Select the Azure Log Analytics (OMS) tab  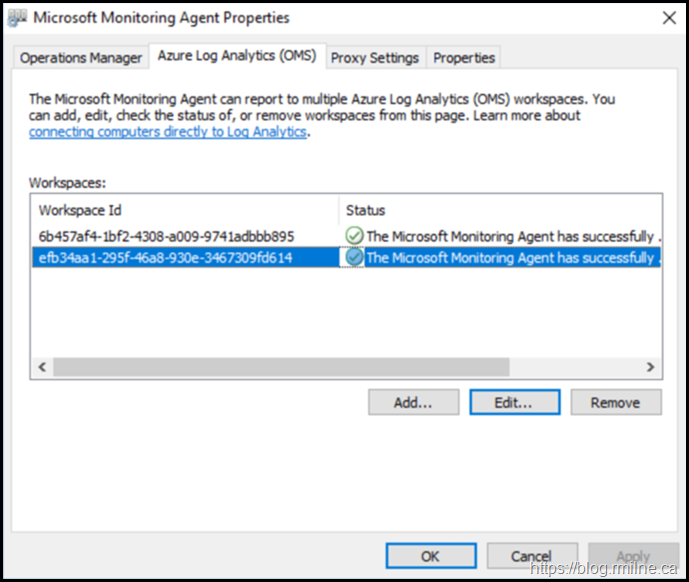pyautogui.click(x=236, y=57)
